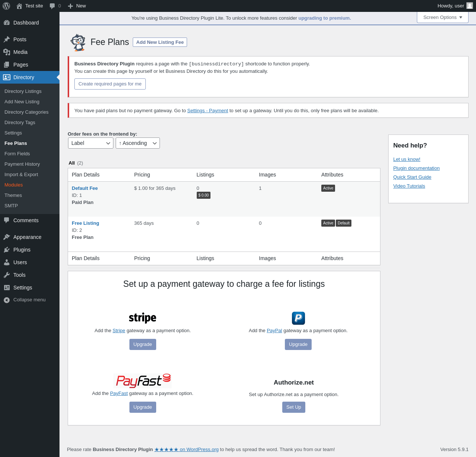Open the Settings - Payment link
This screenshot has height=457, width=476.
(x=208, y=111)
